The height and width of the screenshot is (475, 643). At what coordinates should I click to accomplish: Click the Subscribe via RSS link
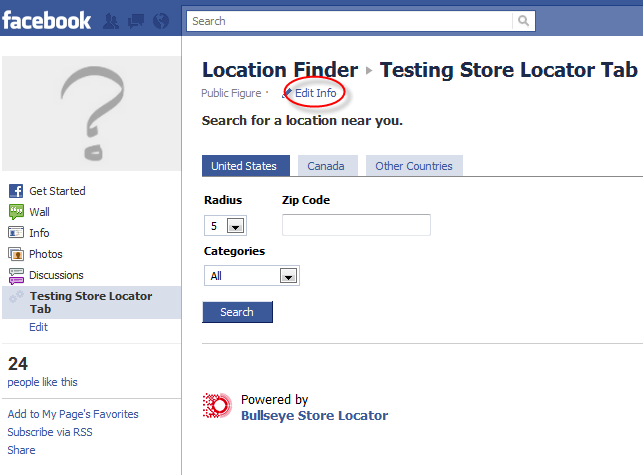pos(50,432)
